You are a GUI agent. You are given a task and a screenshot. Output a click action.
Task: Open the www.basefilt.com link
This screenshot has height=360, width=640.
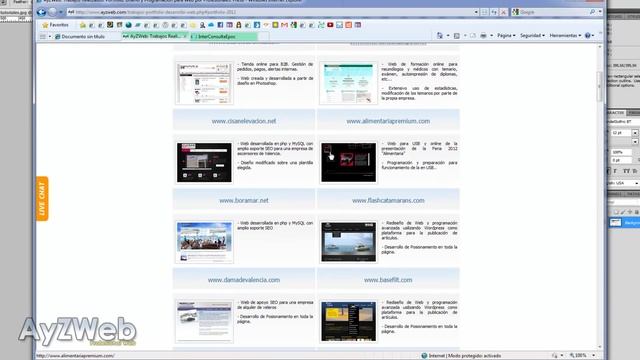[x=388, y=280]
